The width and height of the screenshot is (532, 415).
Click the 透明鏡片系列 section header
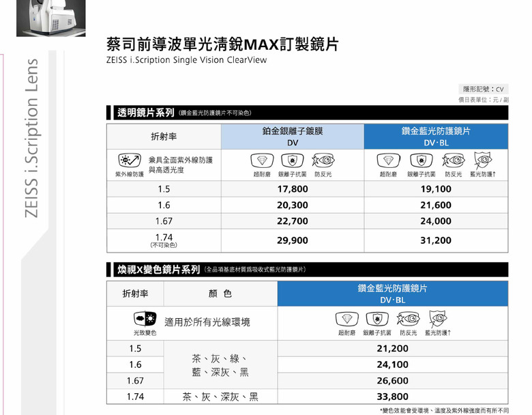tap(308, 113)
